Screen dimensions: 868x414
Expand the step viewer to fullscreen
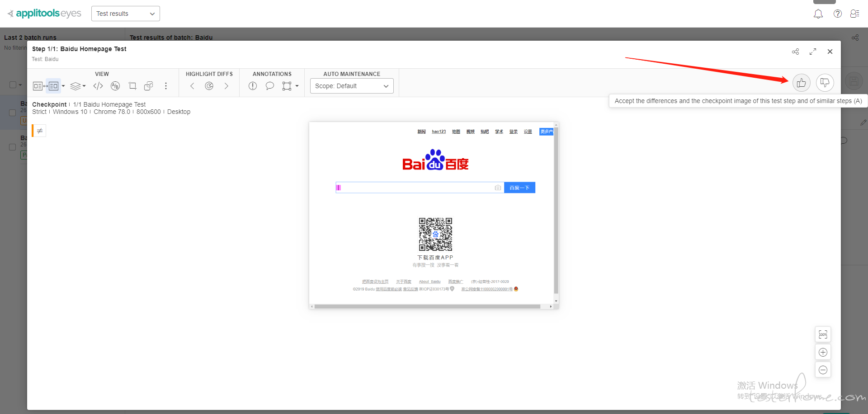(x=813, y=52)
